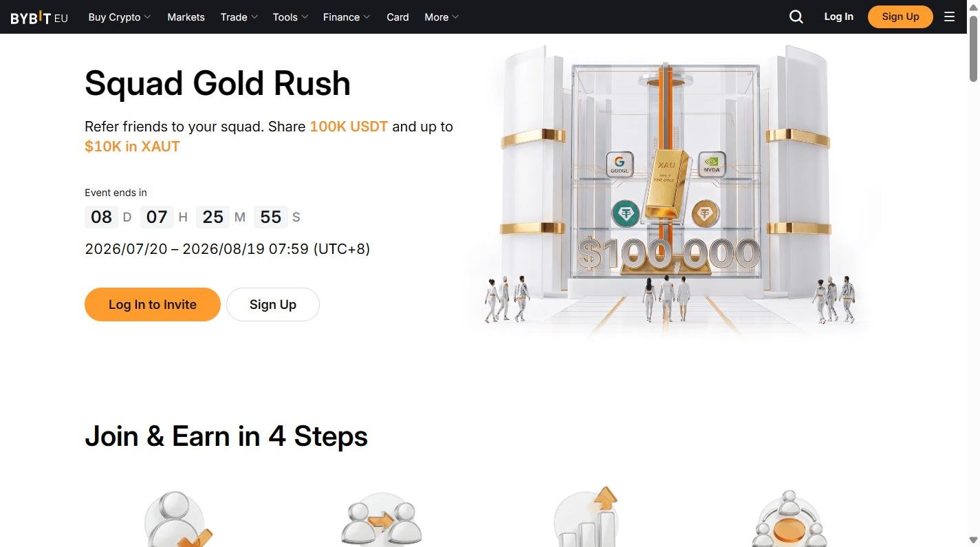Click the green Tether coin icon
980x547 pixels.
point(626,214)
